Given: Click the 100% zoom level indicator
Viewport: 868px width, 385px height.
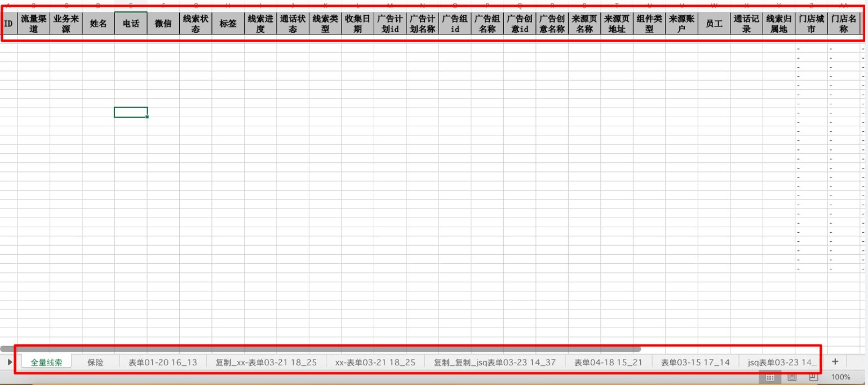Looking at the screenshot, I should tap(841, 377).
